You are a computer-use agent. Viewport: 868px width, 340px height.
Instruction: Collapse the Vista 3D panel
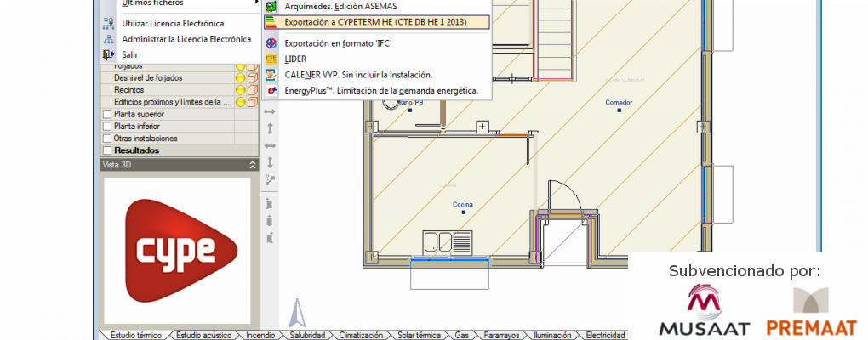point(253,165)
